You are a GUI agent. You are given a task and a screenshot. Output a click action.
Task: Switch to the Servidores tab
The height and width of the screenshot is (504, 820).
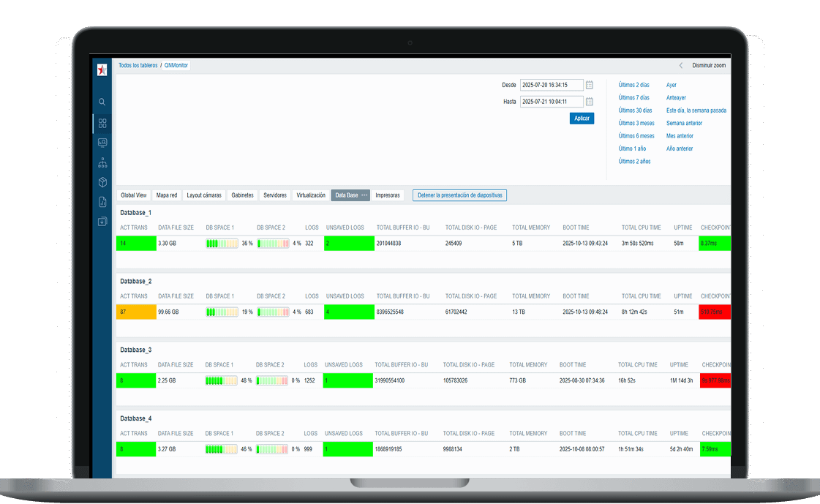[x=275, y=195]
